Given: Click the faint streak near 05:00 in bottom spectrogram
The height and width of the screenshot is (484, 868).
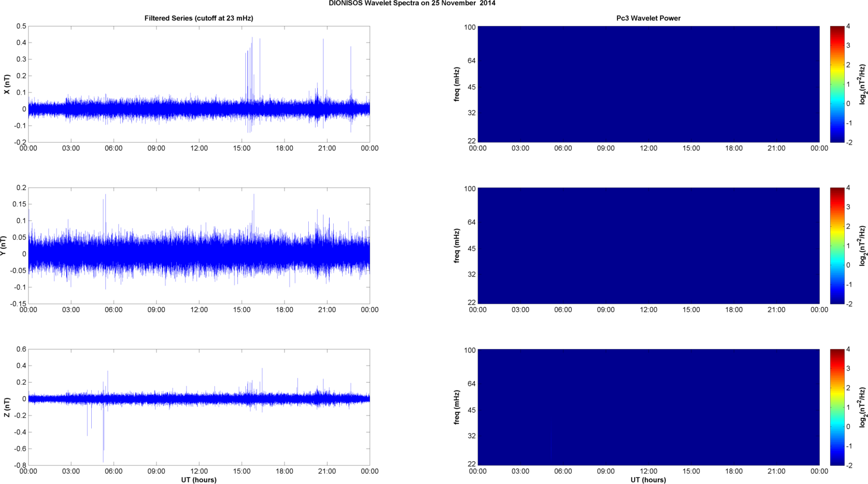Looking at the screenshot, I should point(551,447).
